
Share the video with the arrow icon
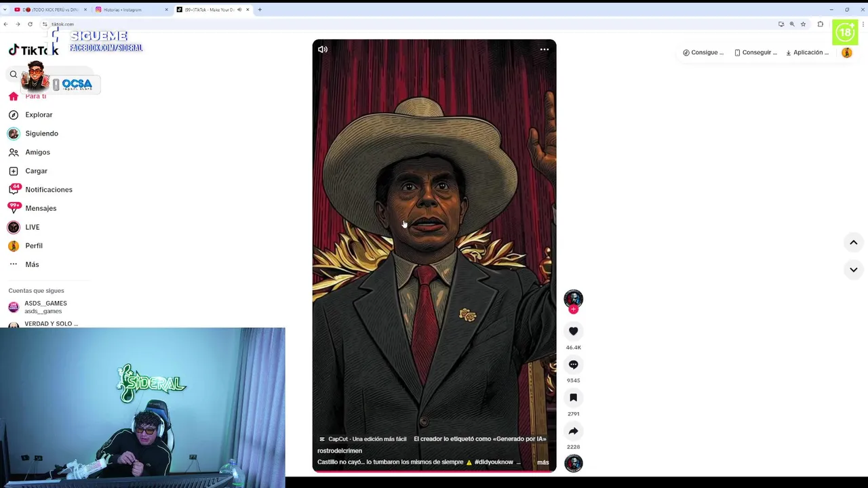click(573, 431)
